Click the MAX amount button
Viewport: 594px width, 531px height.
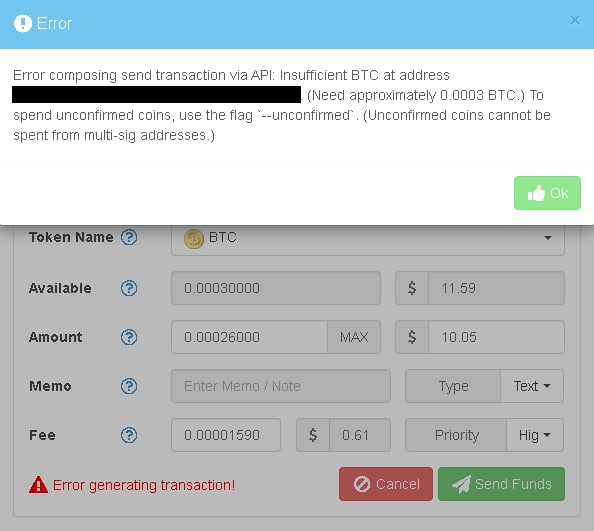tap(354, 337)
